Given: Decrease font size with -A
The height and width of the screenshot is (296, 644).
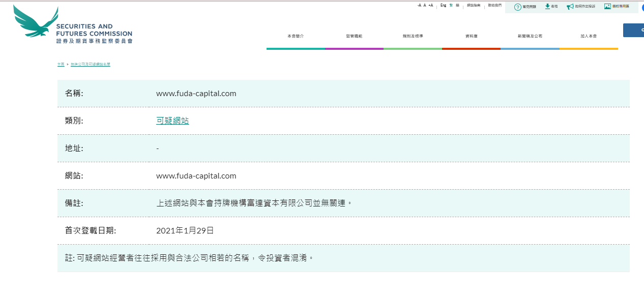Looking at the screenshot, I should coord(419,5).
